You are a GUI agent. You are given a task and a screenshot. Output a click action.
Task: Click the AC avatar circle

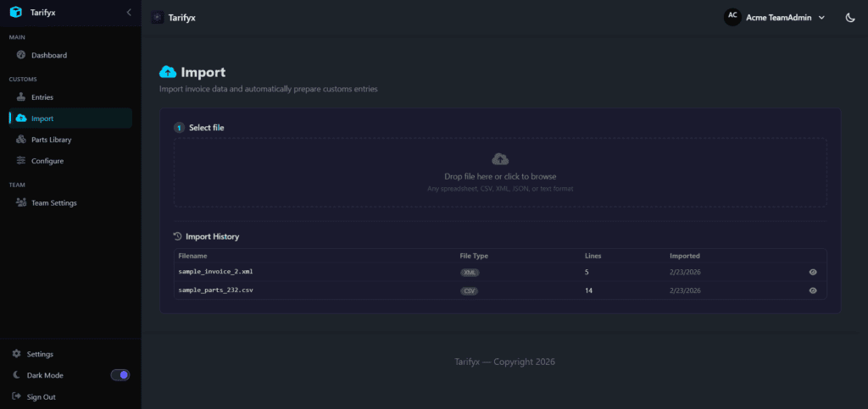coord(732,17)
